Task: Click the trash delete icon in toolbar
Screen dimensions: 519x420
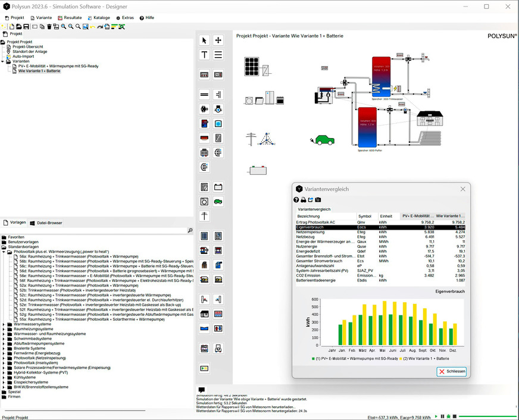Action: tap(50, 27)
